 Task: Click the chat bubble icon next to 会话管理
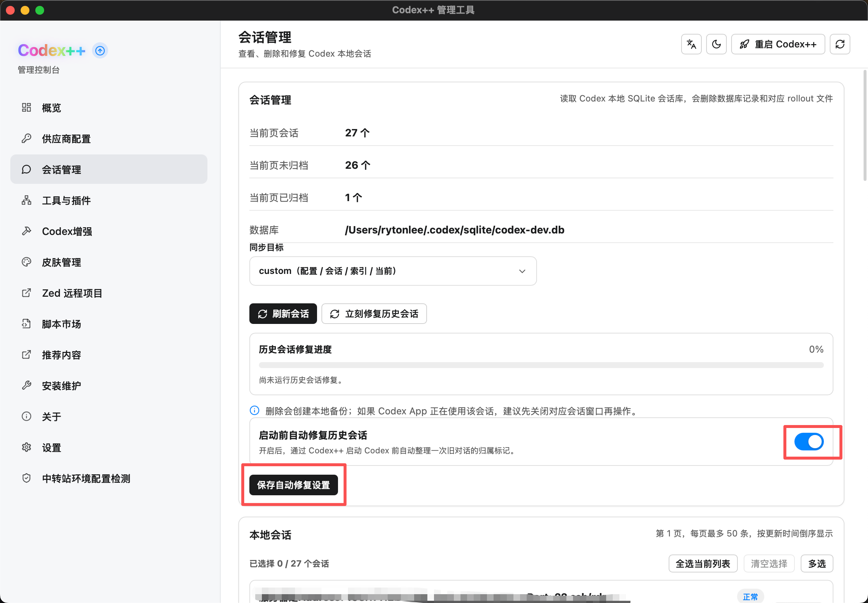(x=26, y=169)
